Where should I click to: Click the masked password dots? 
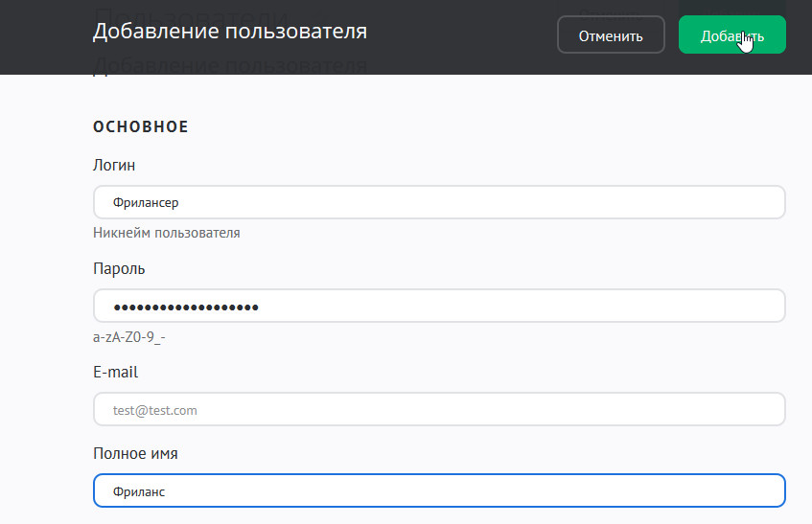click(186, 308)
